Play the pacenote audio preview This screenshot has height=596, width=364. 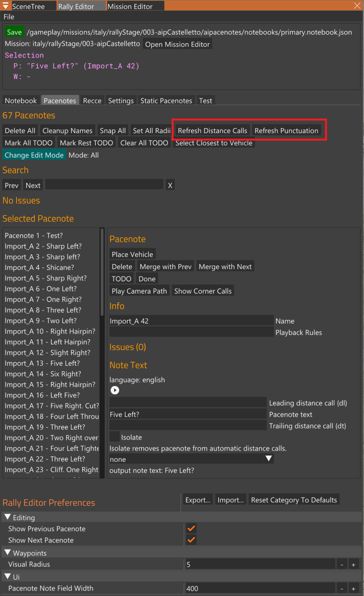(x=115, y=390)
